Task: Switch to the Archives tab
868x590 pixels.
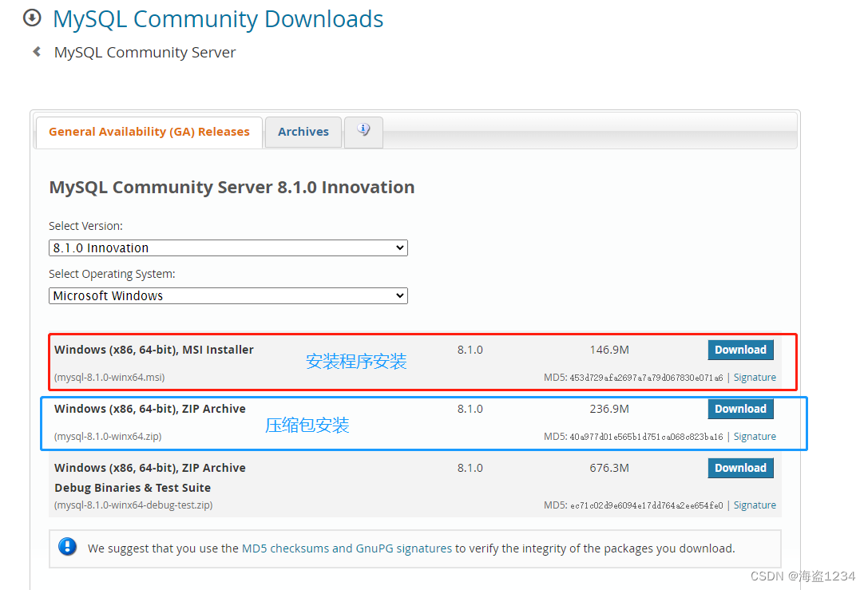Action: 303,132
